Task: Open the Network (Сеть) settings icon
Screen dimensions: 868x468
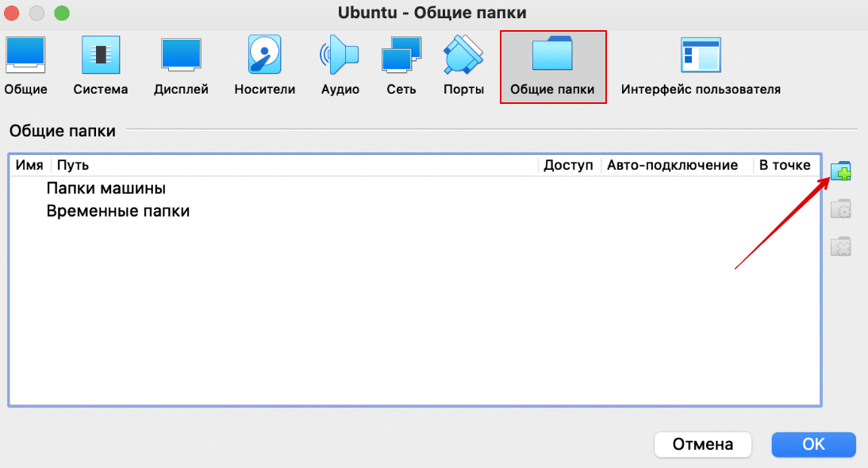Action: tap(401, 56)
